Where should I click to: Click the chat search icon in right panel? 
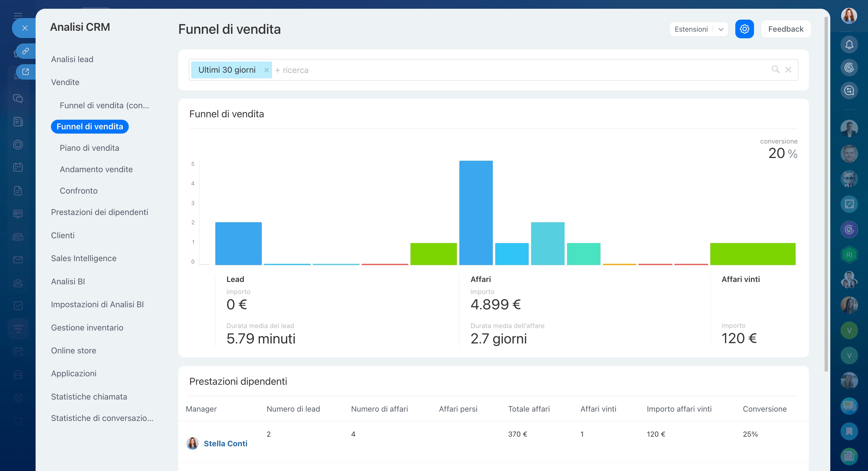(x=849, y=90)
